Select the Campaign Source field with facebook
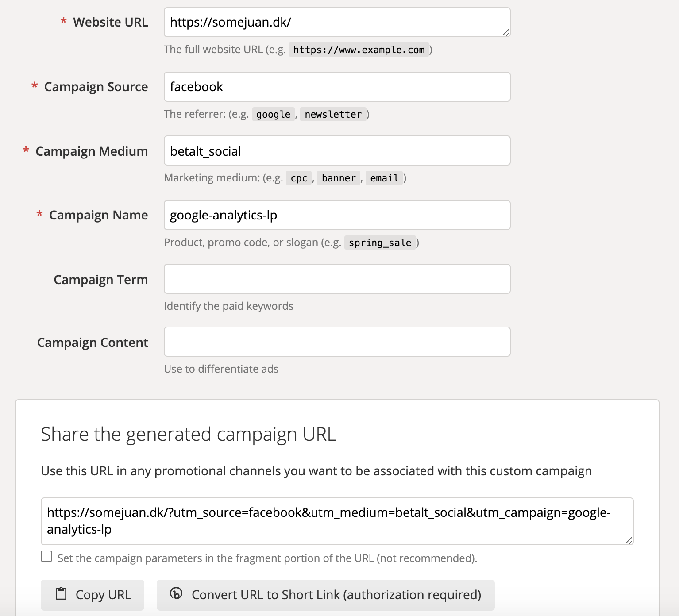 click(337, 87)
